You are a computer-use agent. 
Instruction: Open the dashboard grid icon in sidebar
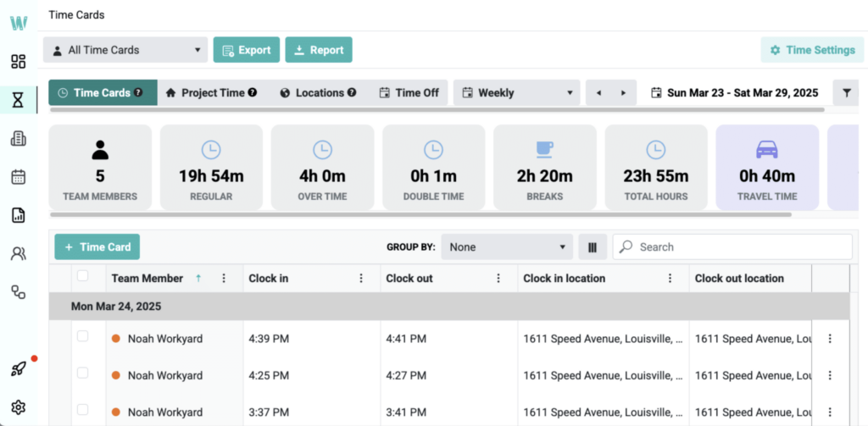[x=18, y=62]
